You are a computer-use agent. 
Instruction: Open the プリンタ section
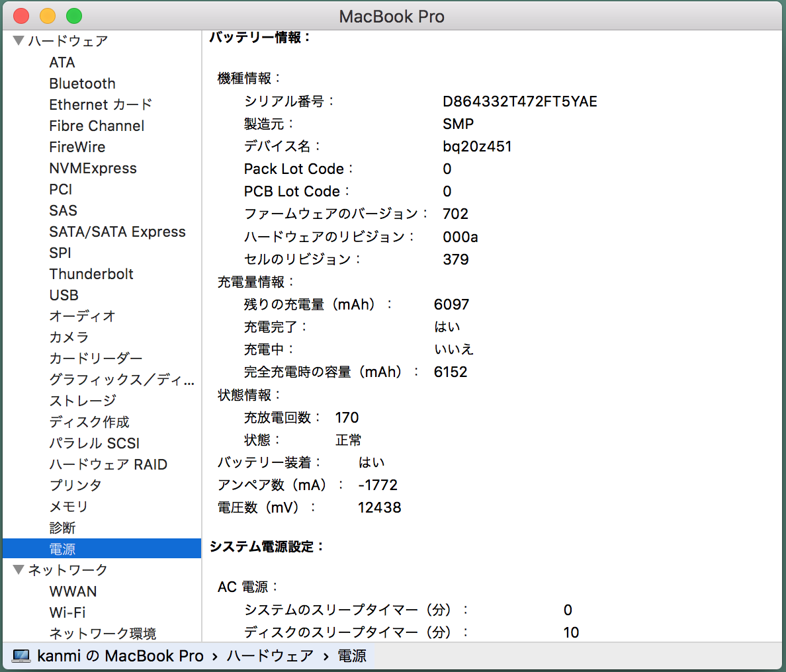(75, 485)
